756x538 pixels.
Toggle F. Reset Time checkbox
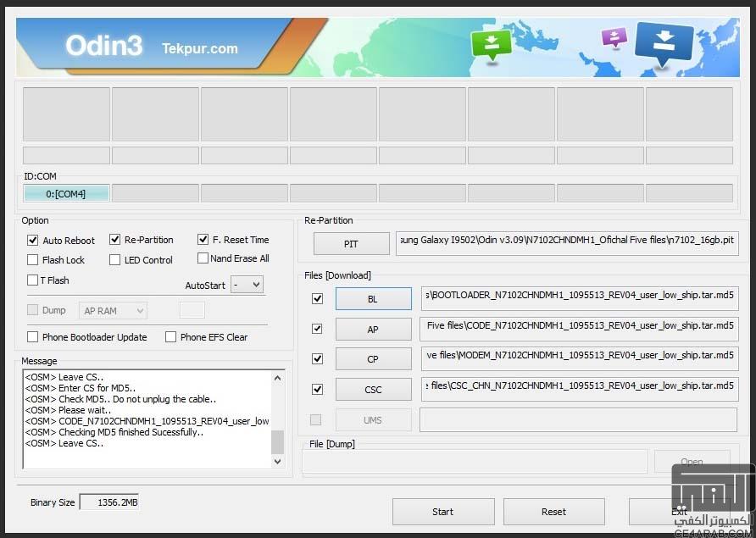coord(203,240)
